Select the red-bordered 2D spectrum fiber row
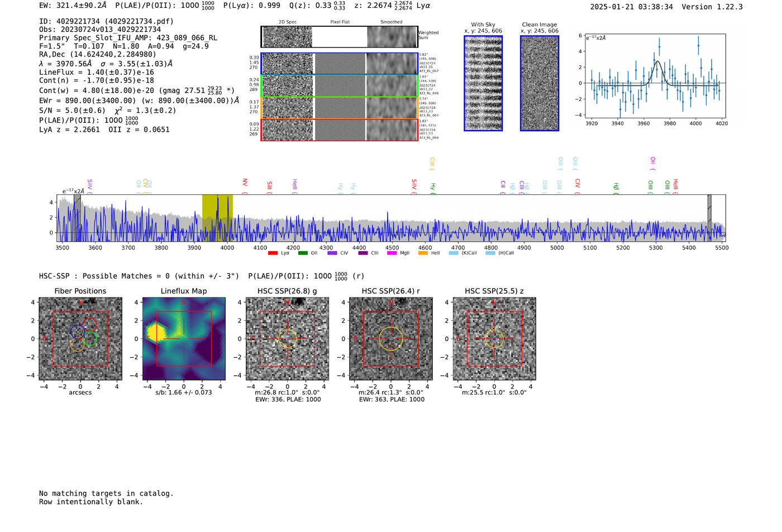 [x=340, y=130]
